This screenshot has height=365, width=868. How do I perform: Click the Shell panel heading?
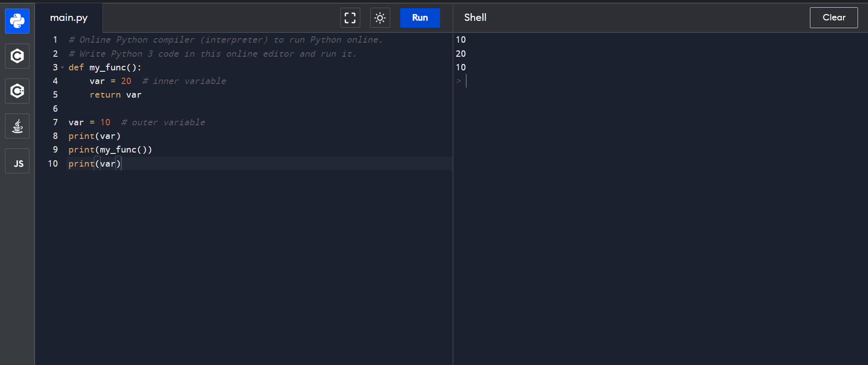475,18
